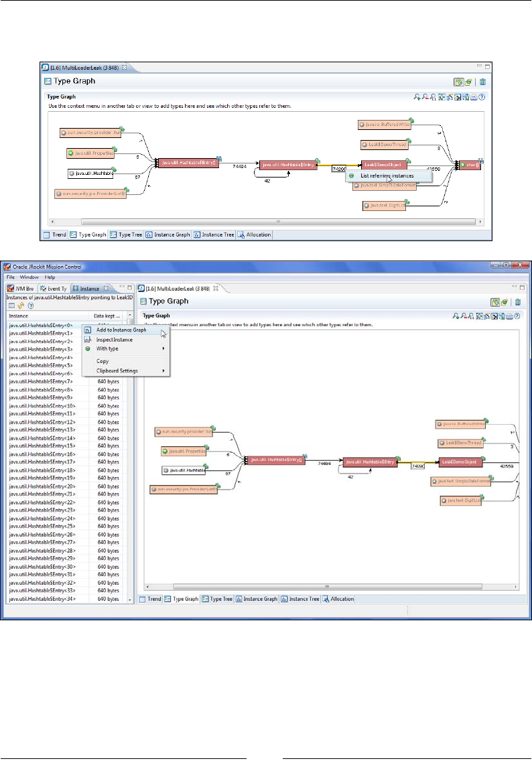Click help icon in upper Type Graph toolbar
This screenshot has height=765, width=532.
(482, 97)
